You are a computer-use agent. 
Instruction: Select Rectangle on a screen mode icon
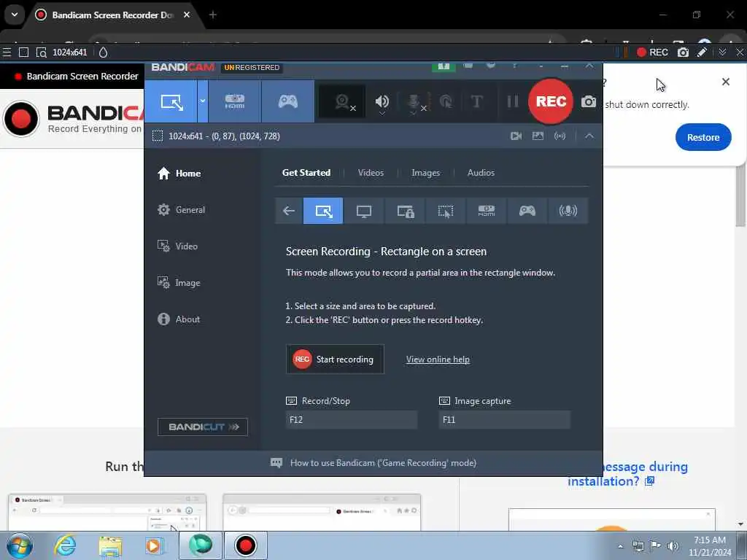click(323, 211)
